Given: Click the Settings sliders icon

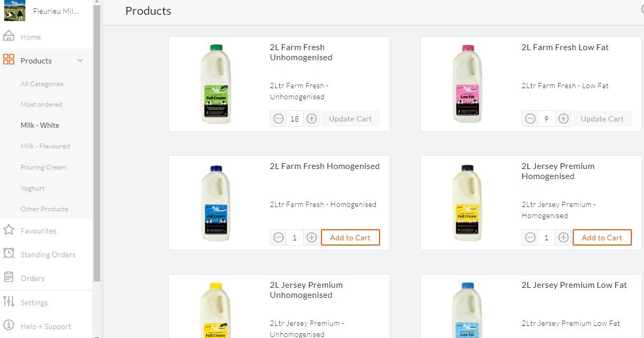Looking at the screenshot, I should pyautogui.click(x=8, y=302).
